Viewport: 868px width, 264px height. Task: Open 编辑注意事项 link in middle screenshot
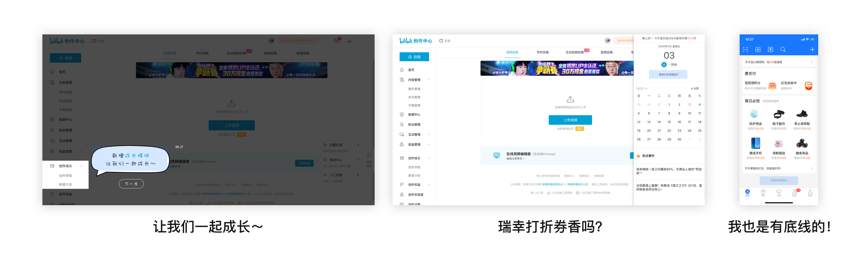515,158
